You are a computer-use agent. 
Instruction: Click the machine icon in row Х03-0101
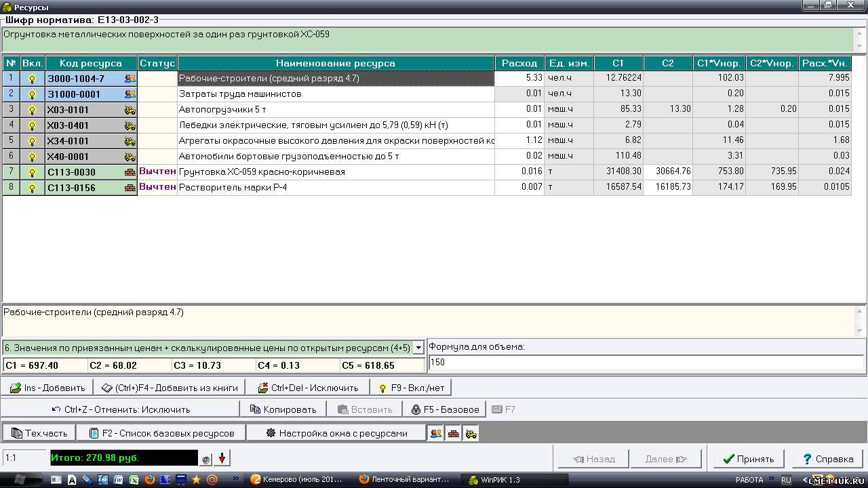(130, 110)
